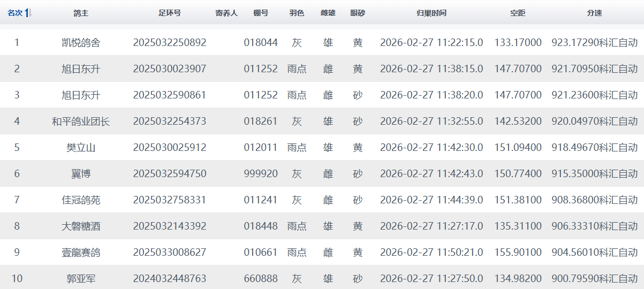Click the 羽色 column header
This screenshot has width=644, height=289.
[297, 13]
